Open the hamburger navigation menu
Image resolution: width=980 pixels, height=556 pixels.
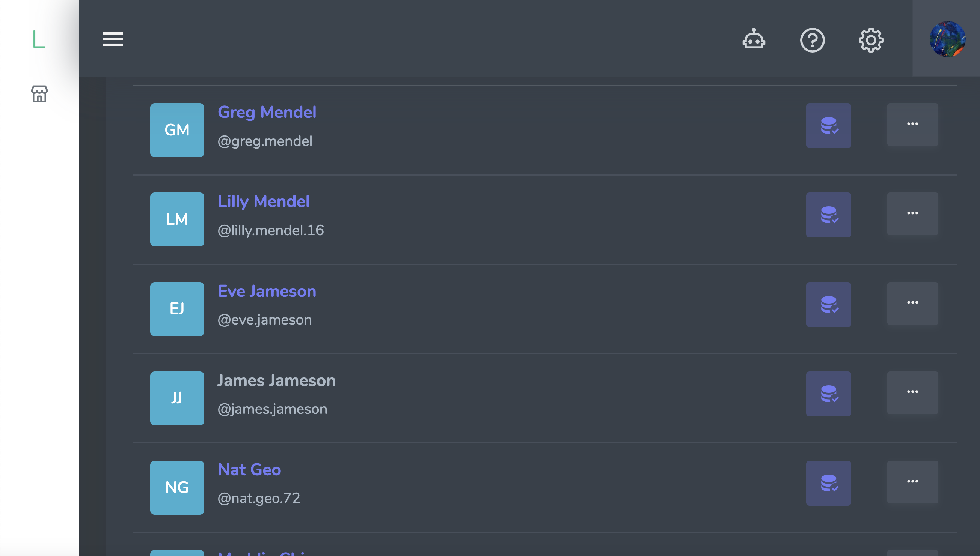click(112, 39)
